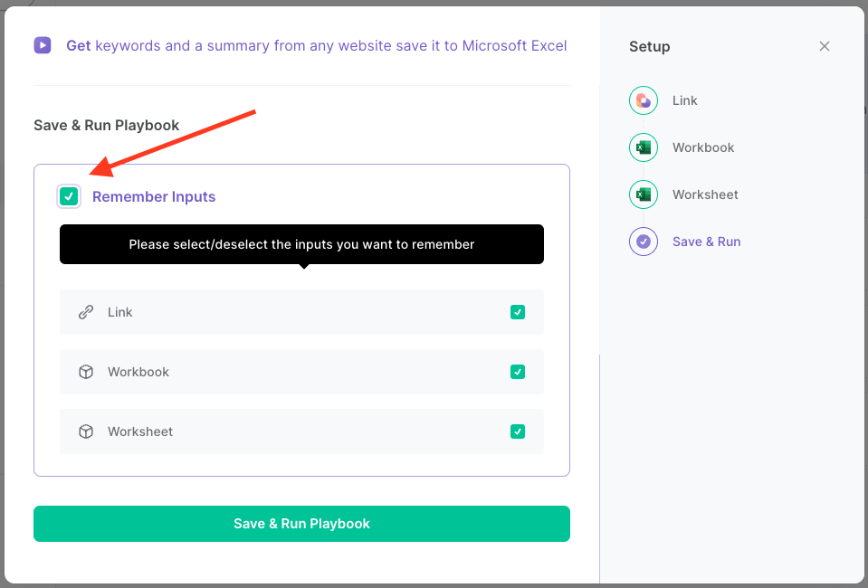The width and height of the screenshot is (868, 588).
Task: Click the Setup panel heading
Action: [649, 47]
